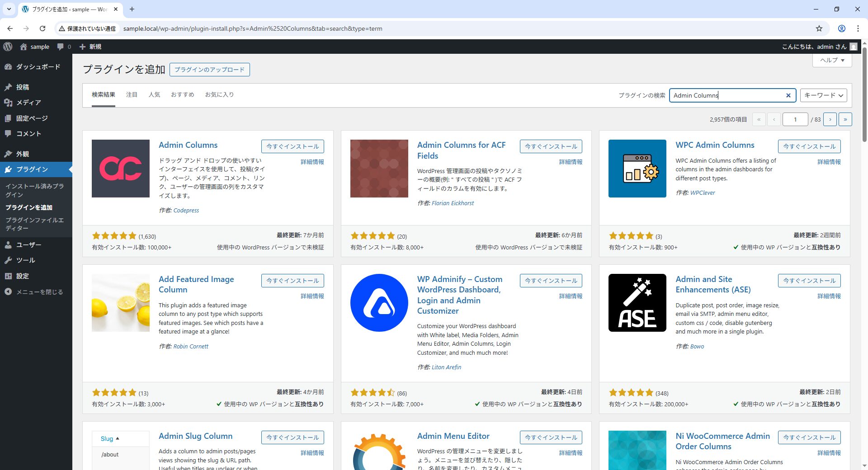Click the ユーザー person icon in sidebar
Screen dimensions: 868x470
[x=8, y=245]
